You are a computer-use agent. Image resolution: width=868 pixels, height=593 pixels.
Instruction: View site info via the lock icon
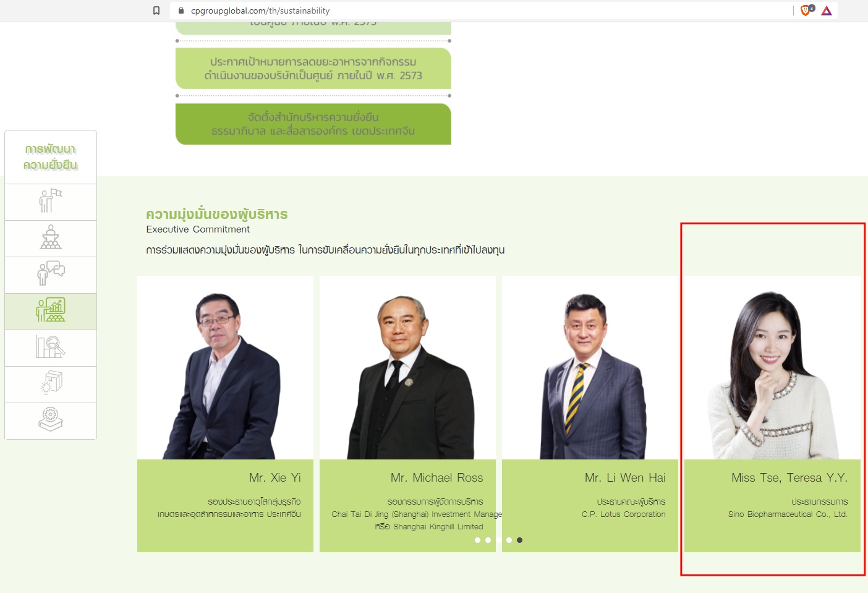(181, 11)
